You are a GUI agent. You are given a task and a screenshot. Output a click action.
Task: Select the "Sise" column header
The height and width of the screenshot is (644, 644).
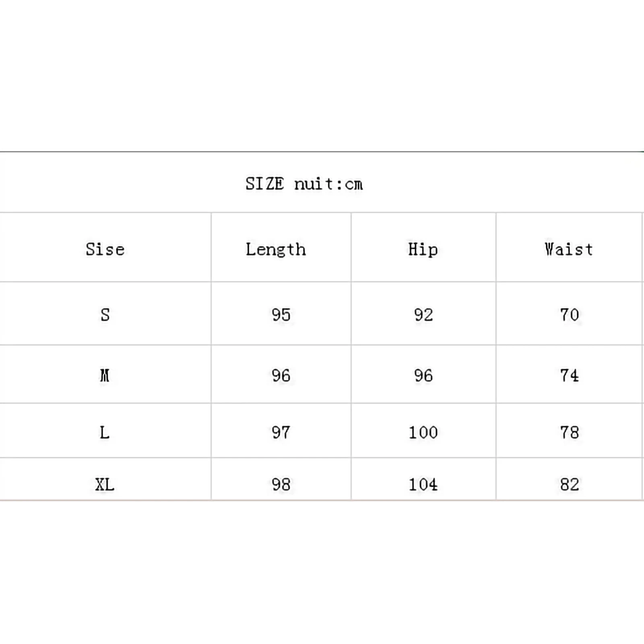(x=105, y=250)
